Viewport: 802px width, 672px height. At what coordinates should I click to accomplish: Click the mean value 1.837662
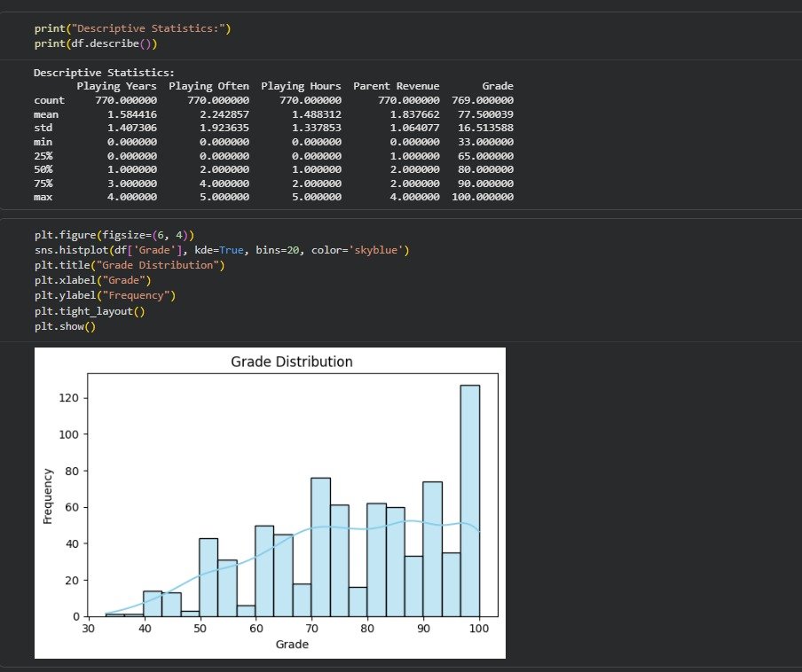pos(414,114)
